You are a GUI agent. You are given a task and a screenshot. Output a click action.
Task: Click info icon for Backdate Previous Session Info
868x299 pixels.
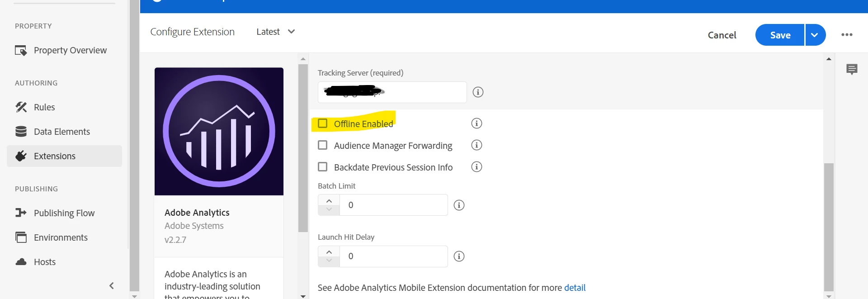click(476, 167)
